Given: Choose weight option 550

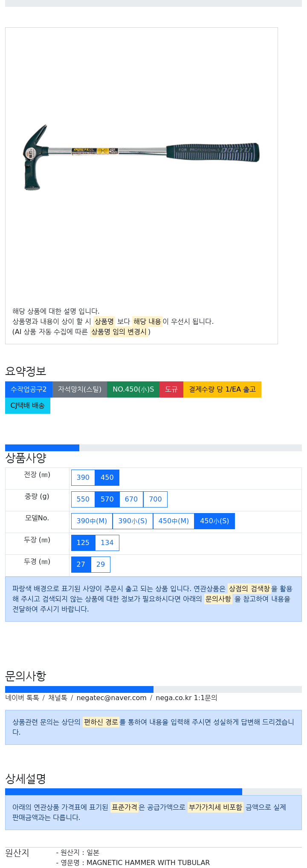Looking at the screenshot, I should [83, 499].
